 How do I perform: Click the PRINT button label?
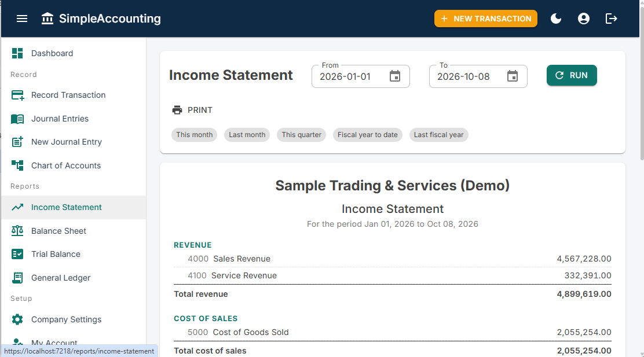[200, 110]
